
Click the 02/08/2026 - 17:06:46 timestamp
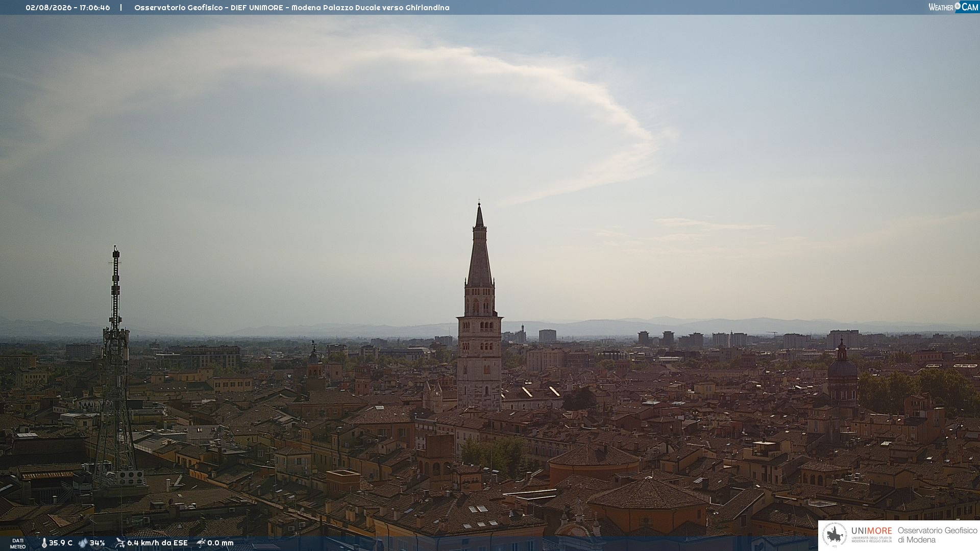[x=68, y=8]
